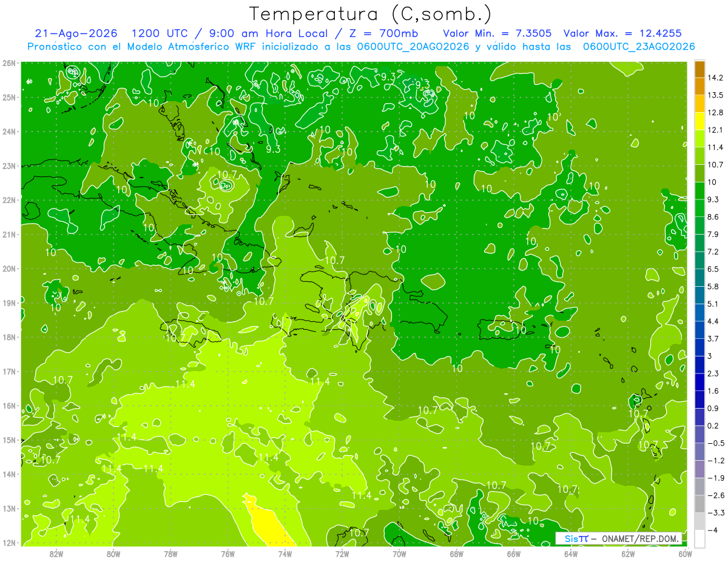This screenshot has width=728, height=562.
Task: Click the '80W' longitude axis label
Action: [113, 554]
